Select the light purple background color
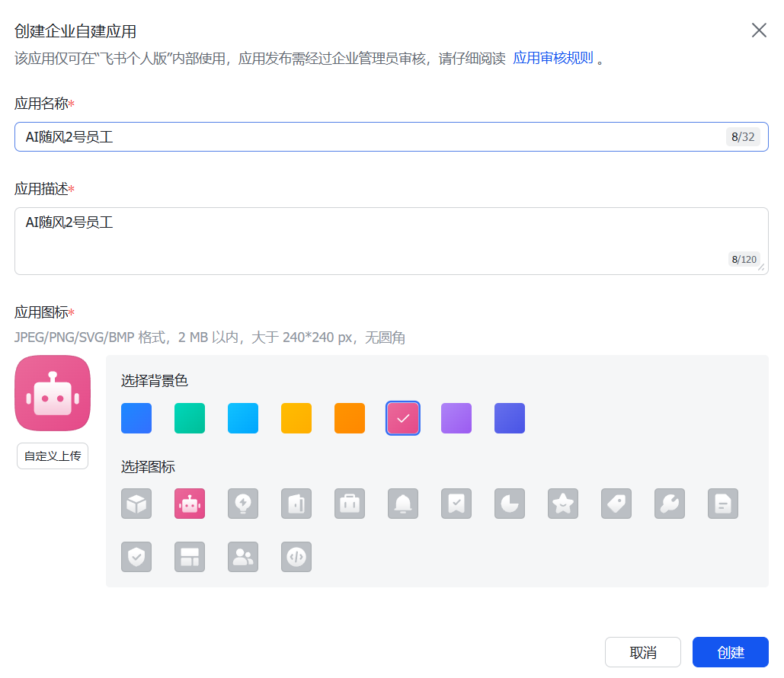The height and width of the screenshot is (678, 784). (x=456, y=418)
